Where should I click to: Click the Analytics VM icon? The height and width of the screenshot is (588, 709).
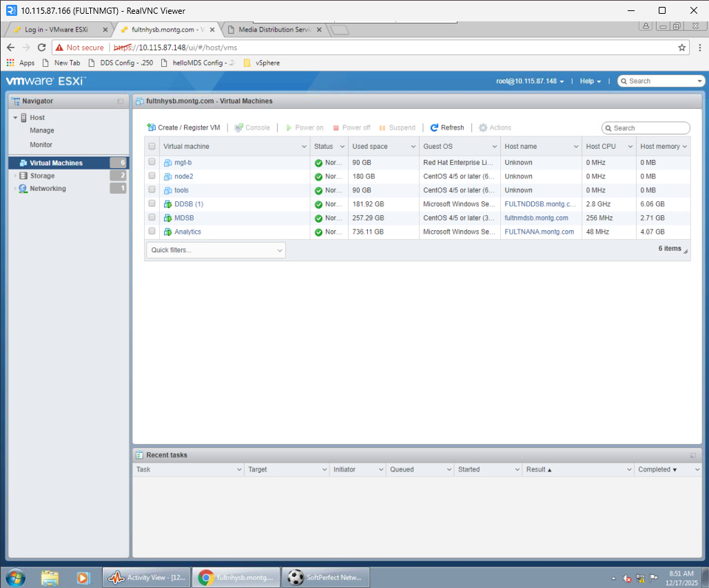coord(167,232)
